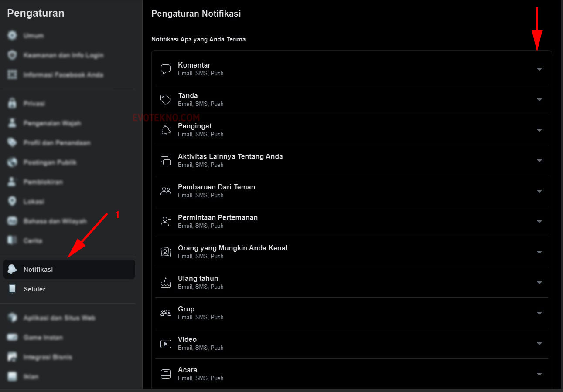This screenshot has width=563, height=392.
Task: Click the Integrasi Bisnis icon in sidebar
Action: click(12, 357)
